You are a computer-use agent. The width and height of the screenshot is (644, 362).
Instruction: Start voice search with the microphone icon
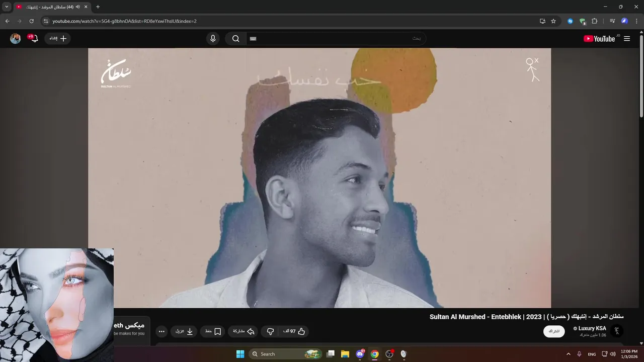(213, 39)
